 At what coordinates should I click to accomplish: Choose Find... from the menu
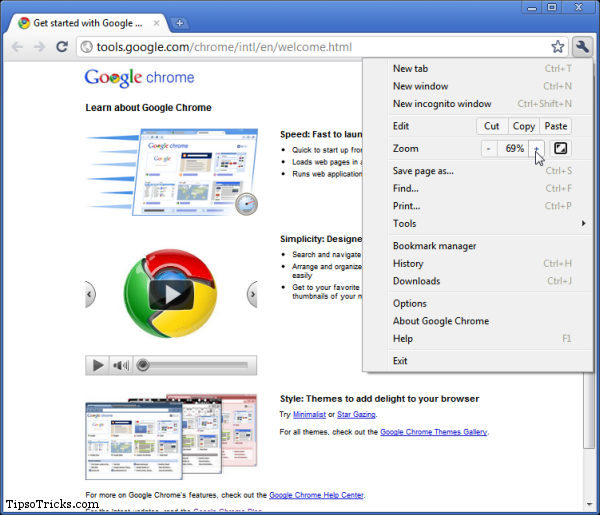[489, 188]
